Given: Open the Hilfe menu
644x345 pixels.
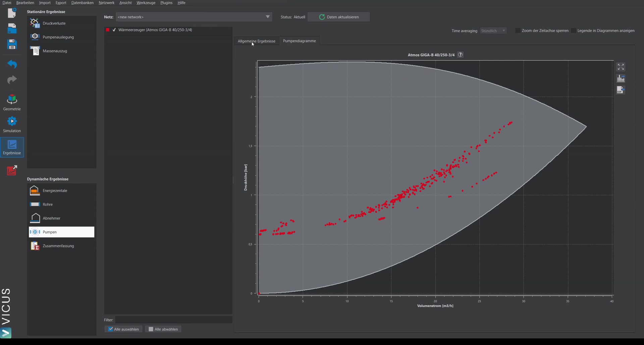Looking at the screenshot, I should [181, 3].
